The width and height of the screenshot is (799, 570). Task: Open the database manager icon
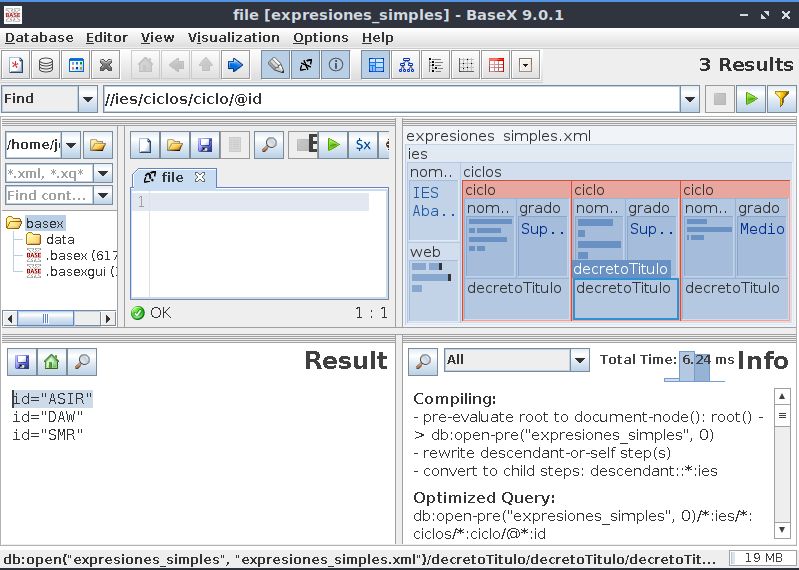pyautogui.click(x=46, y=66)
